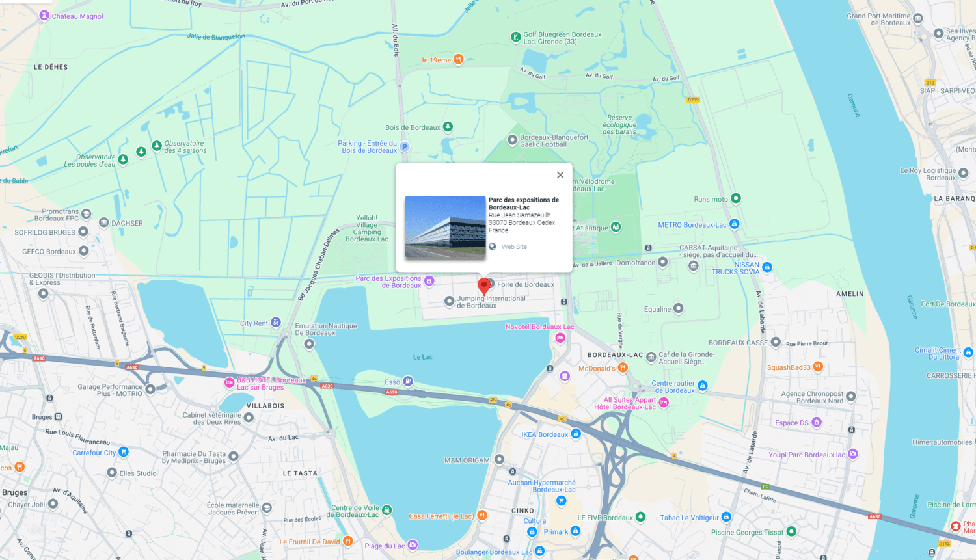Click the Parc des expositions building photo
This screenshot has width=976, height=560.
tap(445, 228)
